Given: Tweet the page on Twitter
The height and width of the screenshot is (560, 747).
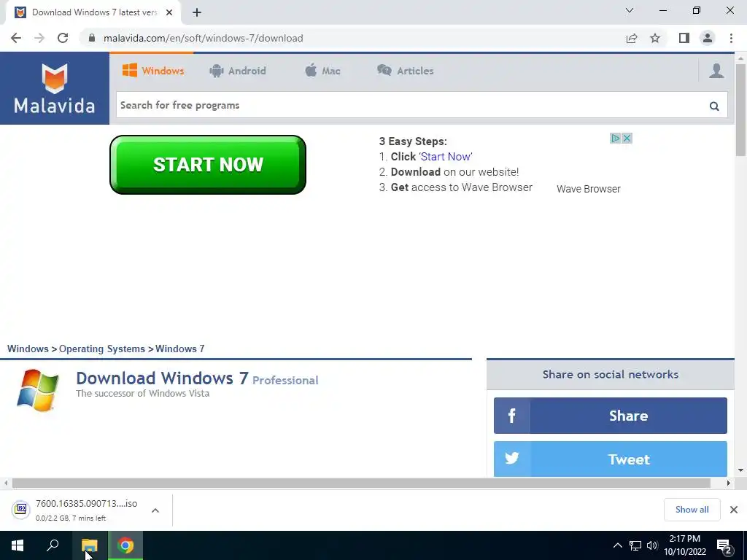Looking at the screenshot, I should point(611,459).
